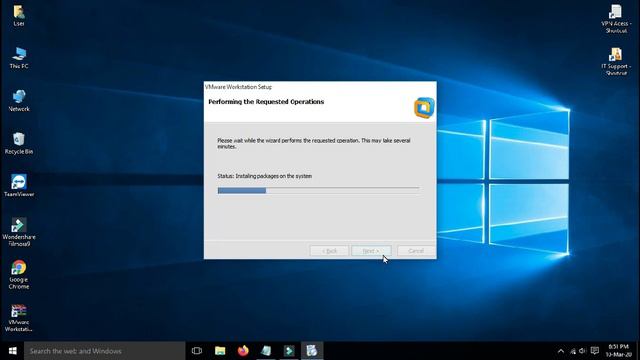Open VMware Workstation installer file on desktop
This screenshot has width=640, height=360.
(19, 318)
